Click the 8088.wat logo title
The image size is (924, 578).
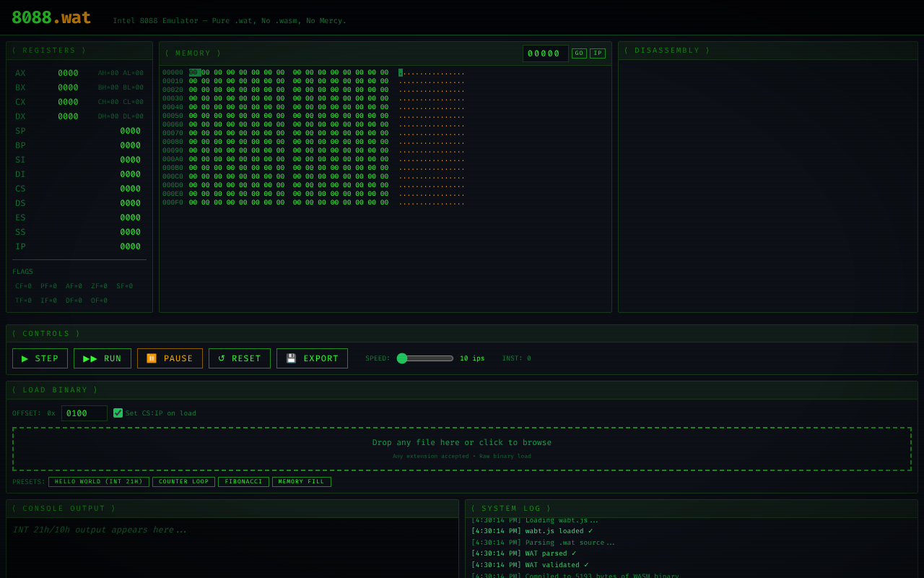click(x=51, y=17)
